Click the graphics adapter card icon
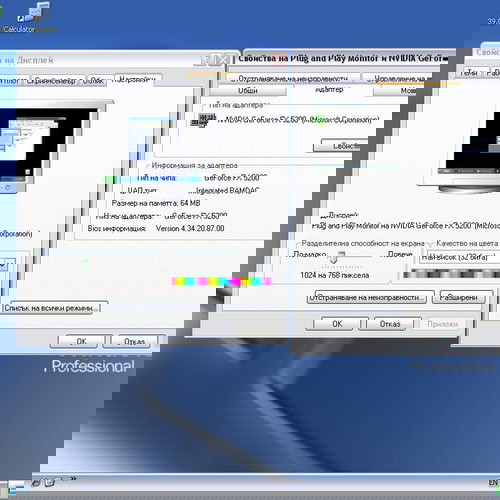Viewport: 500px width, 500px height. coord(203,119)
